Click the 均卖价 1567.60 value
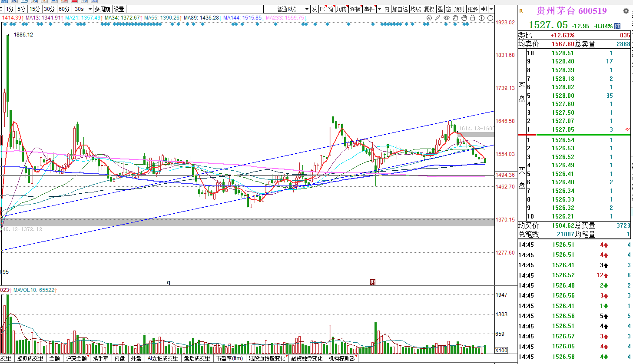The image size is (633, 364). click(563, 44)
